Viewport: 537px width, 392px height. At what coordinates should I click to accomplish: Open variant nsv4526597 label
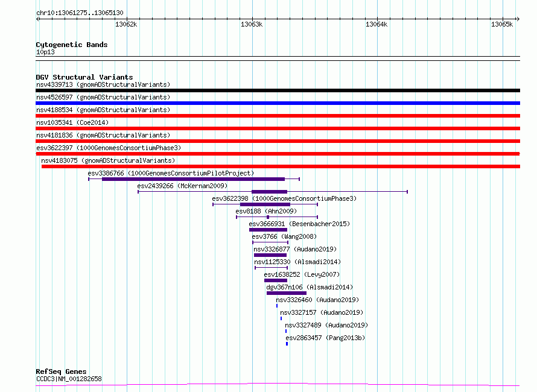click(x=103, y=97)
